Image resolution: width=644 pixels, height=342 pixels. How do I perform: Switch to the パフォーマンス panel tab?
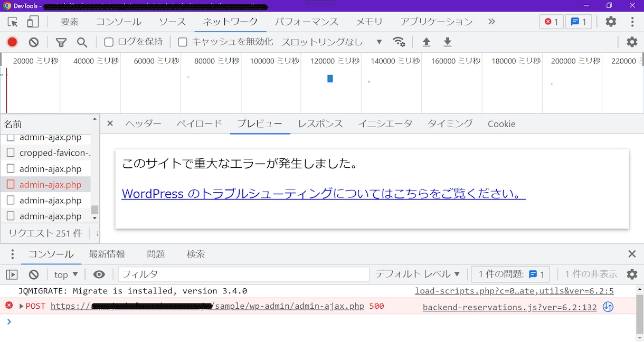(x=307, y=22)
